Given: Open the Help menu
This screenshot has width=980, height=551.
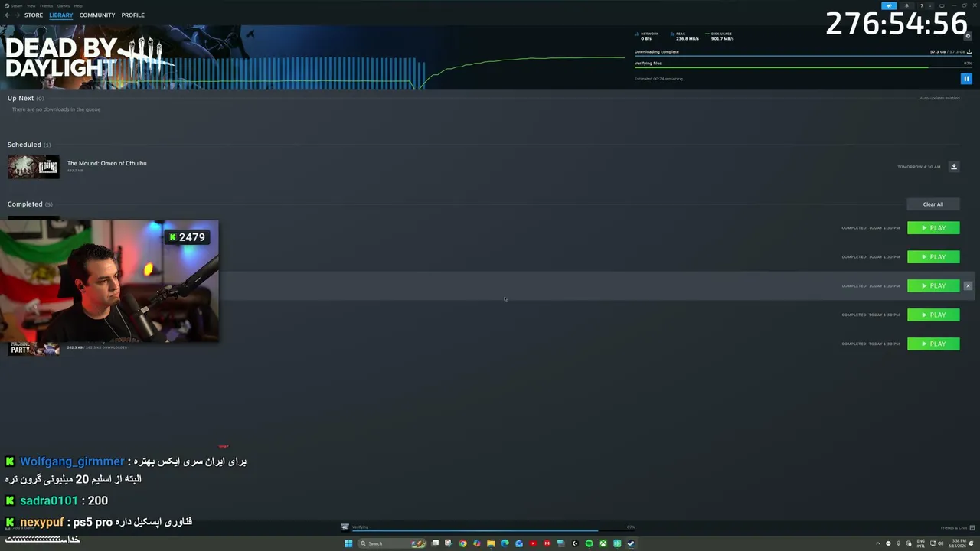Looking at the screenshot, I should (78, 5).
